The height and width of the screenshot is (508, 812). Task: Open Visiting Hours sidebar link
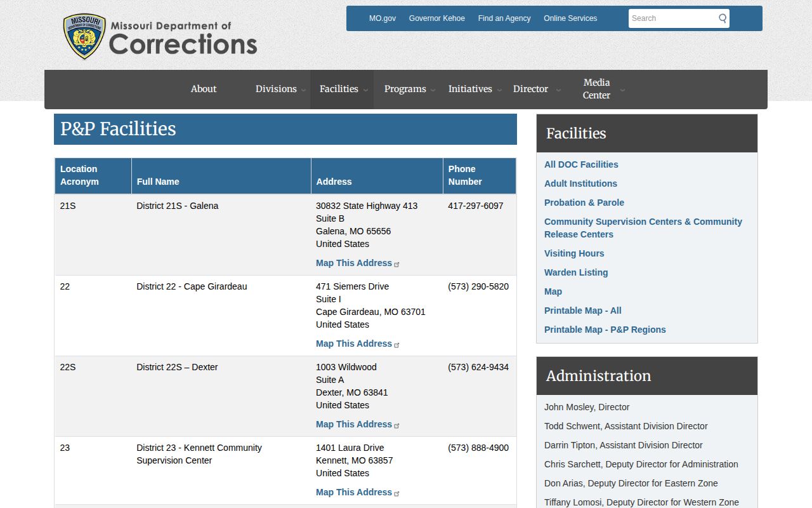574,253
